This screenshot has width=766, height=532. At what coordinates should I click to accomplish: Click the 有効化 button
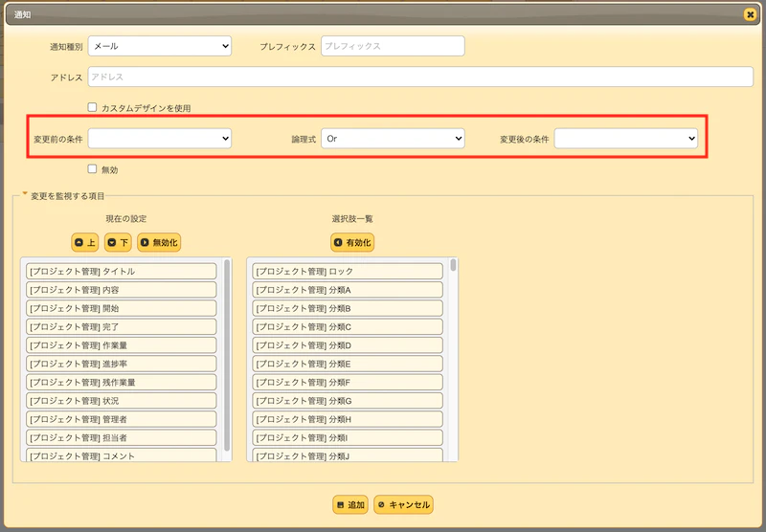point(352,242)
